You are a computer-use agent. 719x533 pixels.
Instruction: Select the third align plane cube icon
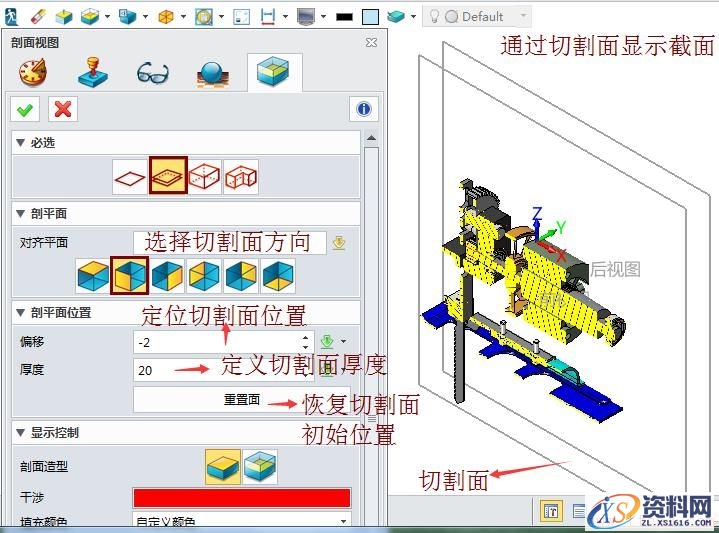pyautogui.click(x=167, y=276)
